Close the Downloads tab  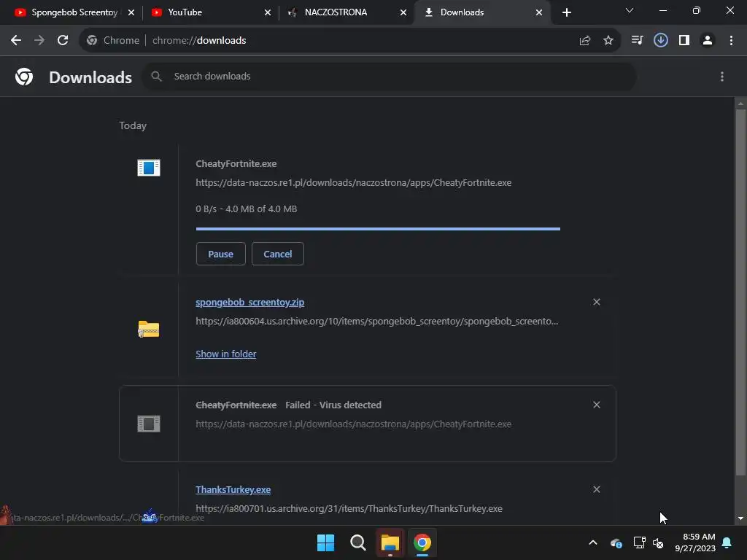(539, 12)
